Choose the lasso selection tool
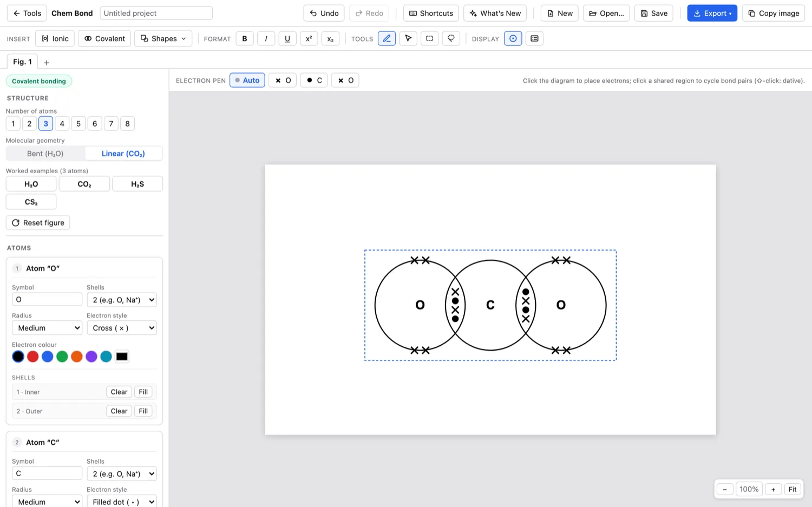The height and width of the screenshot is (507, 812). coord(451,38)
